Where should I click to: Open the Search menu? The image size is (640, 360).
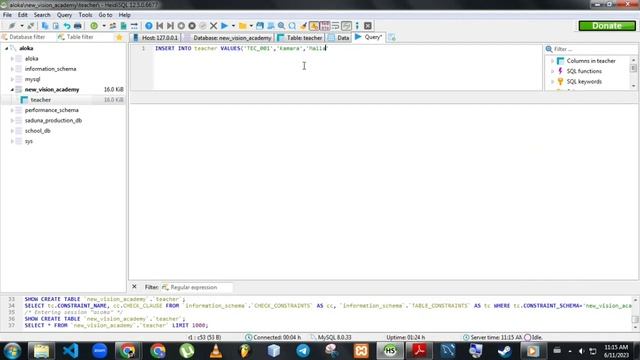click(x=42, y=15)
